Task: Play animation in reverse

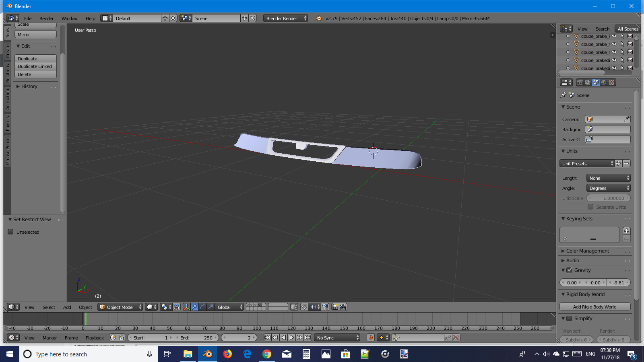Action: pyautogui.click(x=283, y=337)
